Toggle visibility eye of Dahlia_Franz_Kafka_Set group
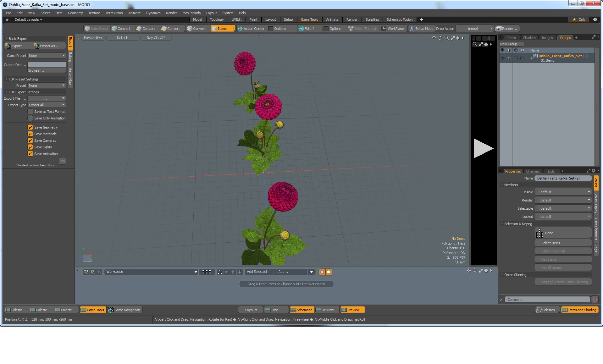The image size is (603, 364). [502, 58]
